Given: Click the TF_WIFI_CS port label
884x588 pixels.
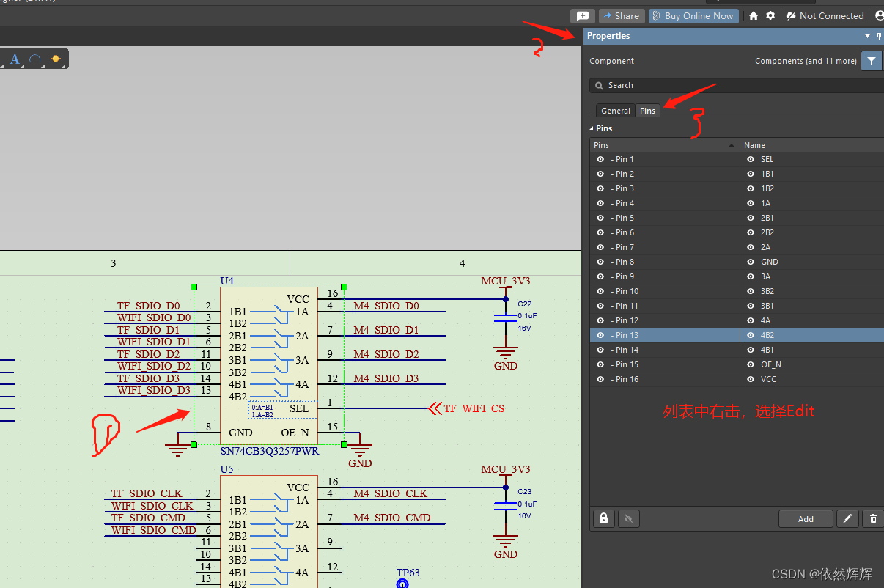Looking at the screenshot, I should (x=474, y=408).
